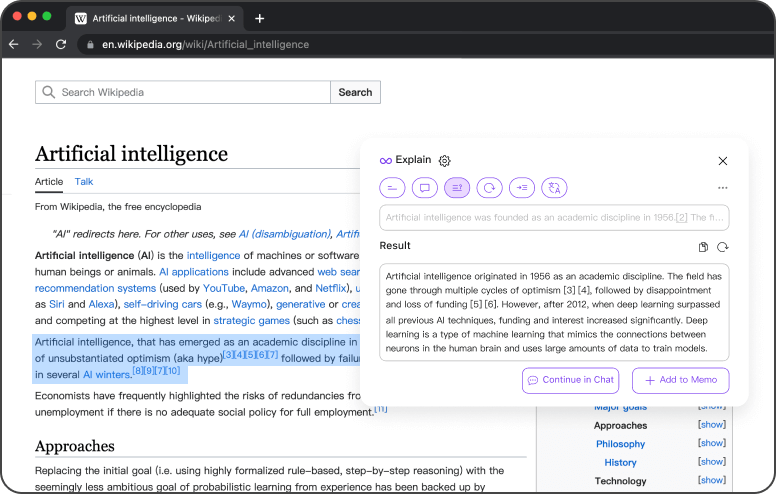Toggle the highlighted Explain action pill

457,187
